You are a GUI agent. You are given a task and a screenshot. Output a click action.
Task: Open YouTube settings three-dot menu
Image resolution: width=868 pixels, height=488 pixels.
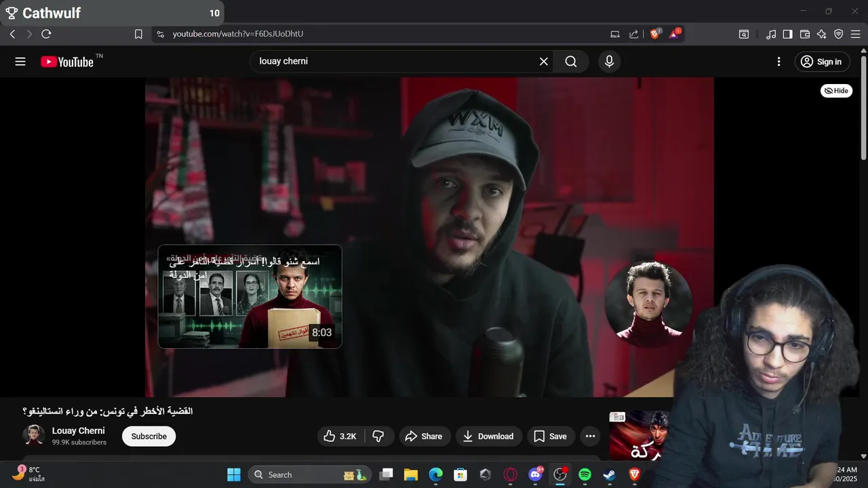[x=778, y=62]
